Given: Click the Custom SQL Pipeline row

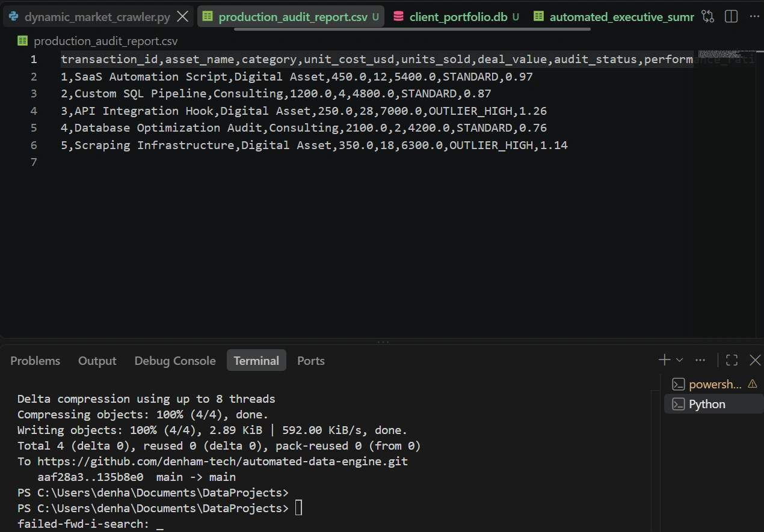Looking at the screenshot, I should [276, 94].
